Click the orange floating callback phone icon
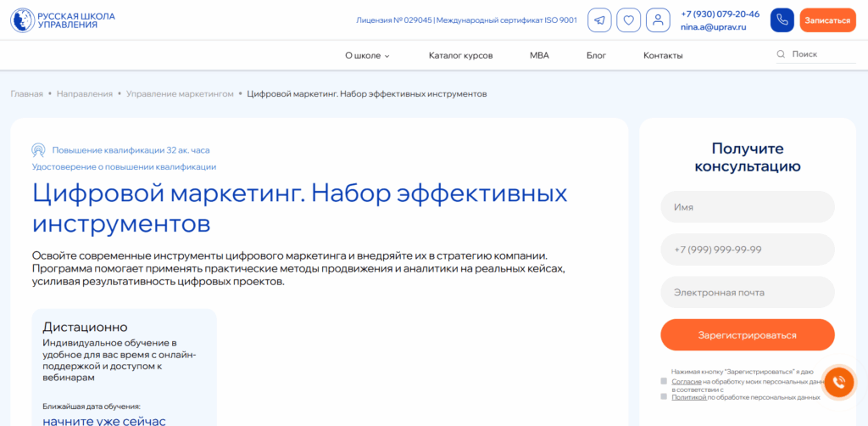 [x=838, y=382]
